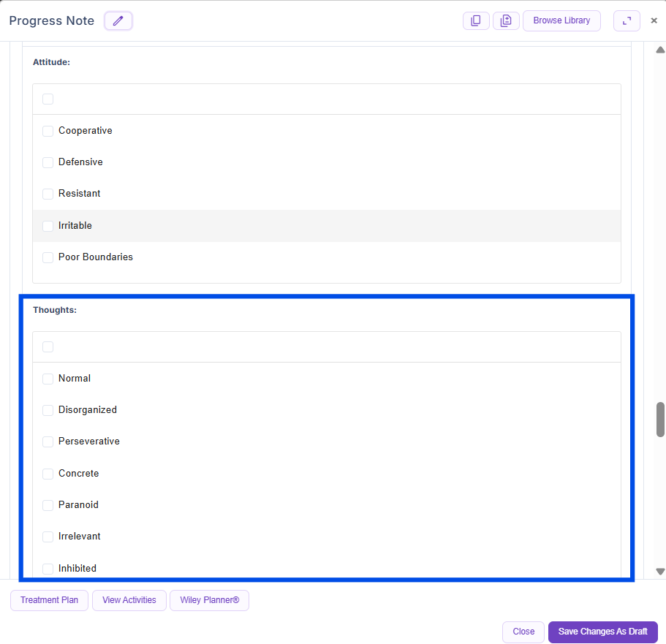Tick the Irritable attitude option
The height and width of the screenshot is (644, 666).
[x=48, y=226]
